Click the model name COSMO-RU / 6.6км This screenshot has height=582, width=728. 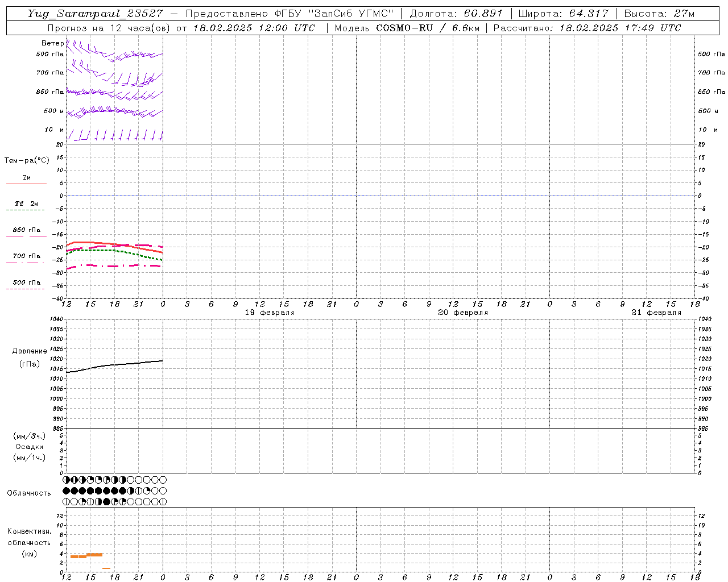click(428, 28)
